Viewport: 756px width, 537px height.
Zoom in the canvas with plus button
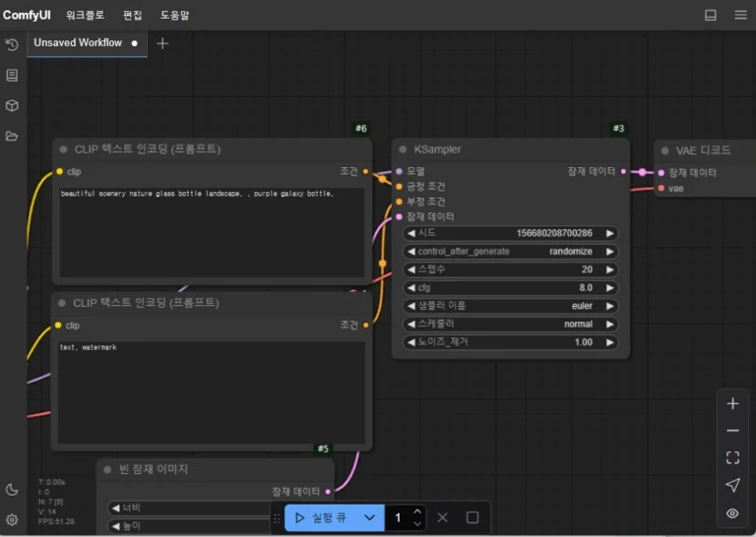(x=732, y=403)
